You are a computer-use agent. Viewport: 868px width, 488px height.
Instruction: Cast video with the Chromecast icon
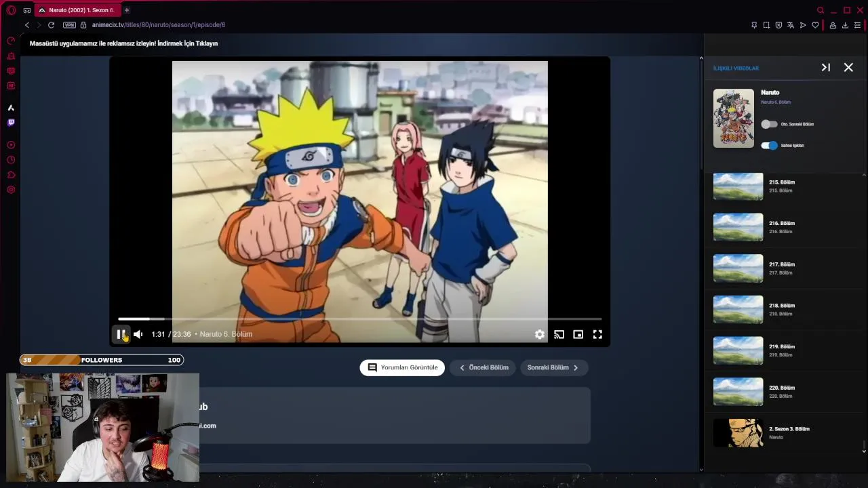coord(559,334)
